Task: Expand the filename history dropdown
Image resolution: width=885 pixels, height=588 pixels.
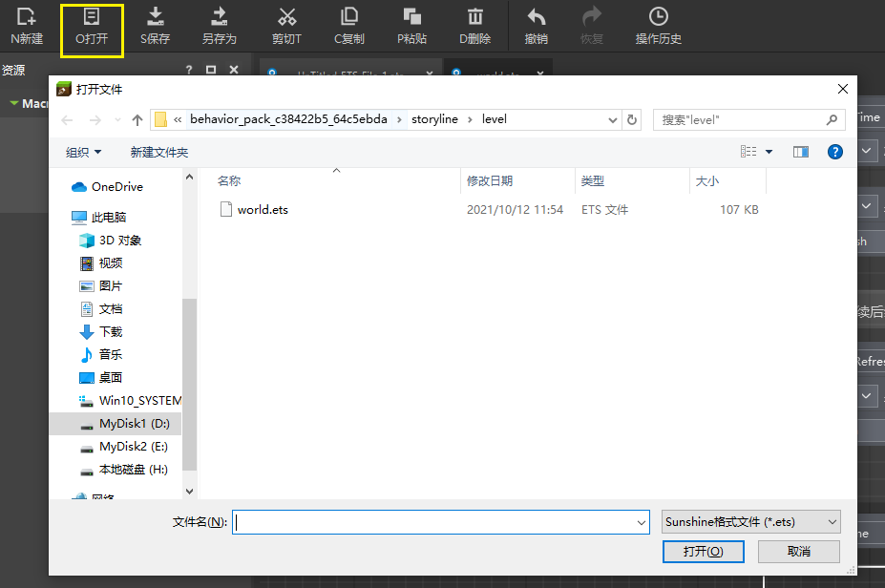Action: [x=641, y=522]
